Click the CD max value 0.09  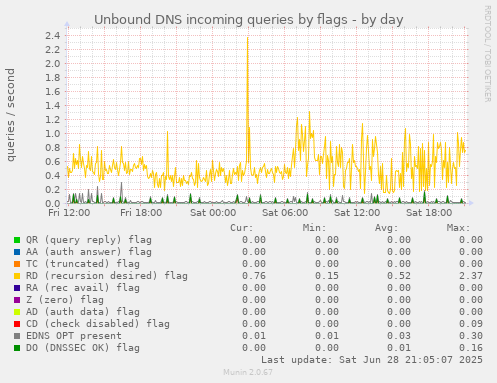(x=470, y=324)
